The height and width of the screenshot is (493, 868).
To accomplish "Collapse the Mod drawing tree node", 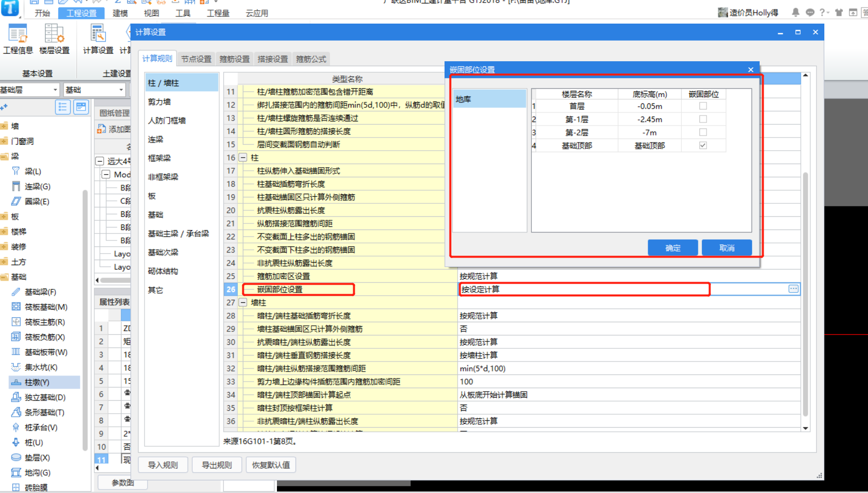I will [106, 174].
